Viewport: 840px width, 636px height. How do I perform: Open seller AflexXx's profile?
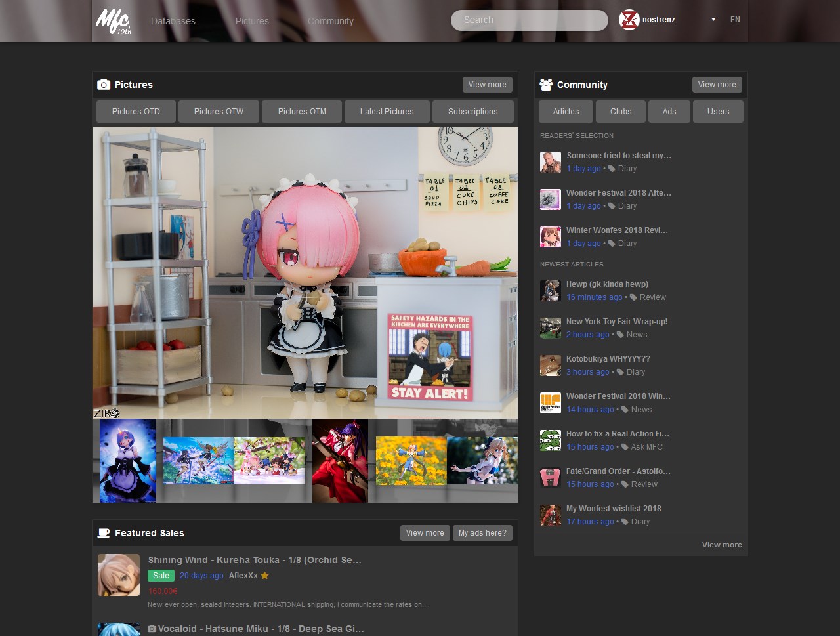243,576
